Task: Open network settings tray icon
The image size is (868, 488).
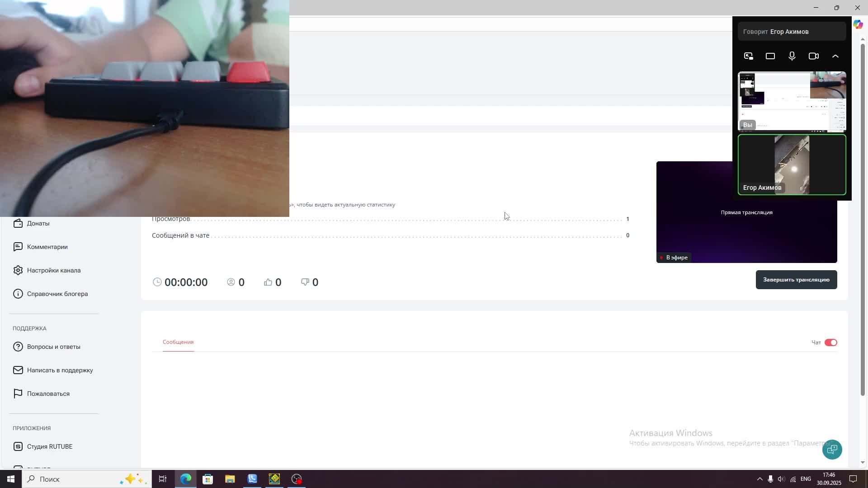Action: [793, 479]
